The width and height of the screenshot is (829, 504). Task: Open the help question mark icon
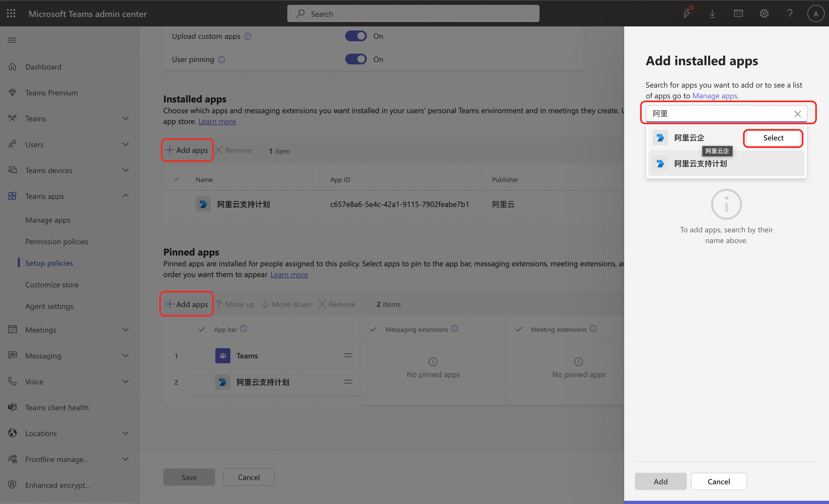tap(790, 13)
